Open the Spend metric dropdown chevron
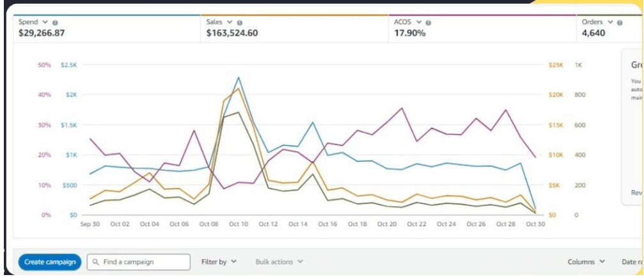 [45, 22]
